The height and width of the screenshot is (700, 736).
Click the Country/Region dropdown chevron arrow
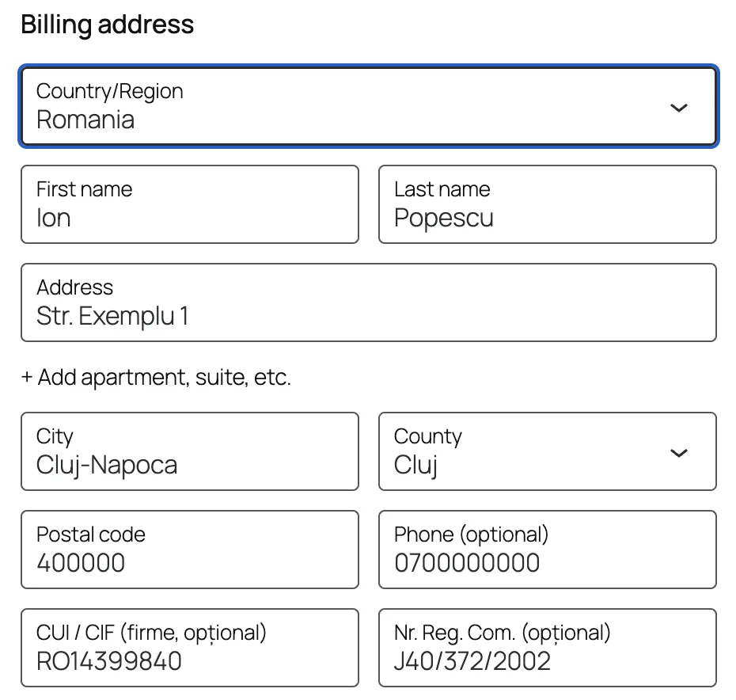pyautogui.click(x=679, y=108)
